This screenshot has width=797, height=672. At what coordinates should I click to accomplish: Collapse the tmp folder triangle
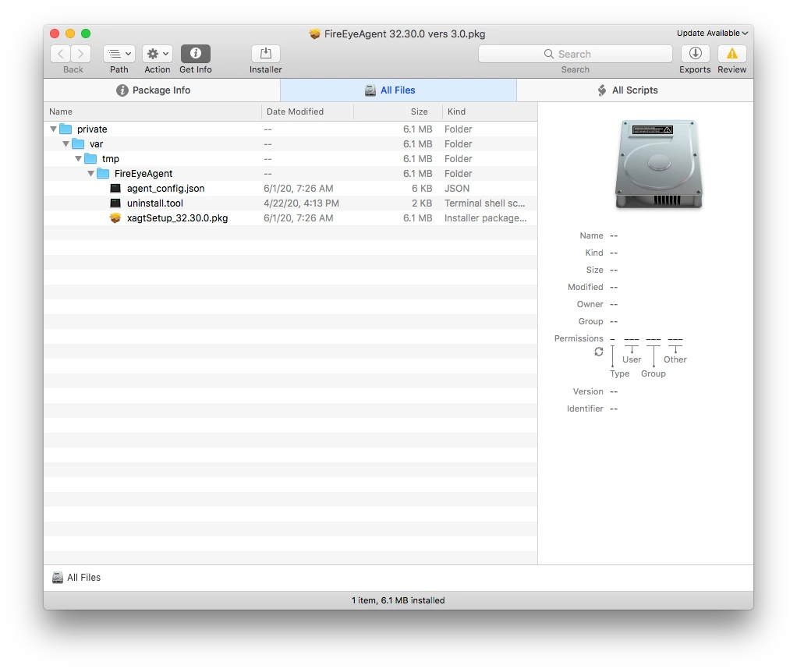click(78, 158)
